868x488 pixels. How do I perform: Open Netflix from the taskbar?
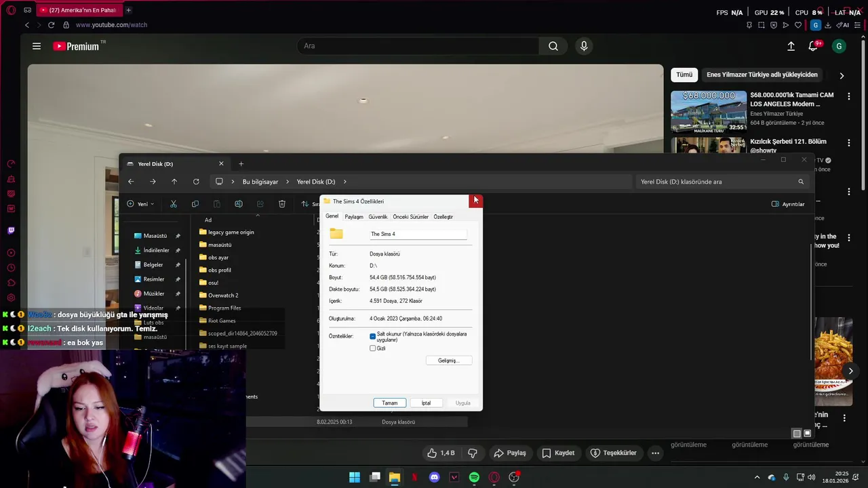click(x=414, y=477)
